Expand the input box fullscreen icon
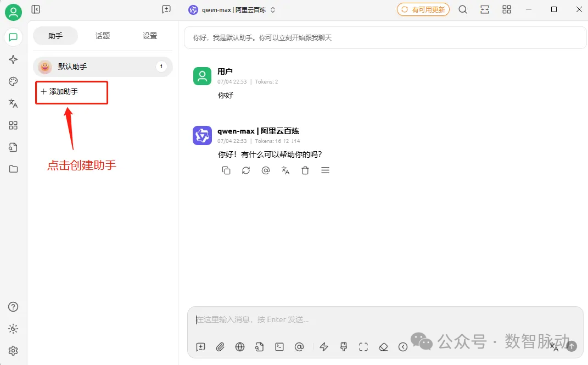The width and height of the screenshot is (588, 365). tap(363, 347)
